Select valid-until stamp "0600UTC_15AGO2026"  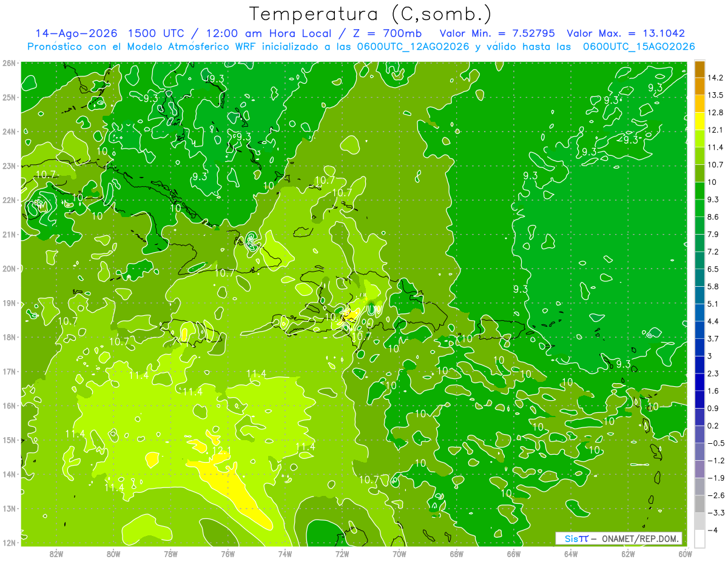coord(639,47)
